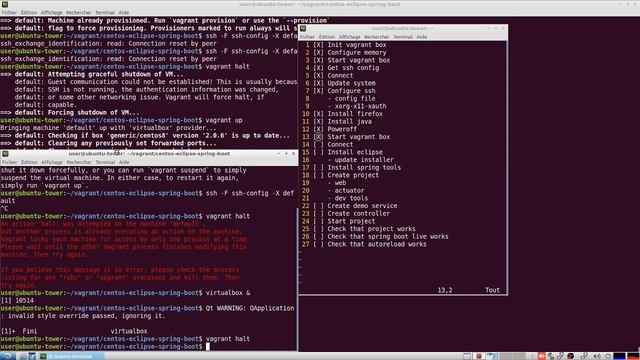Open Fichier menu in the lower-left terminal window
Viewport: 640px width, 360px height.
[9, 162]
